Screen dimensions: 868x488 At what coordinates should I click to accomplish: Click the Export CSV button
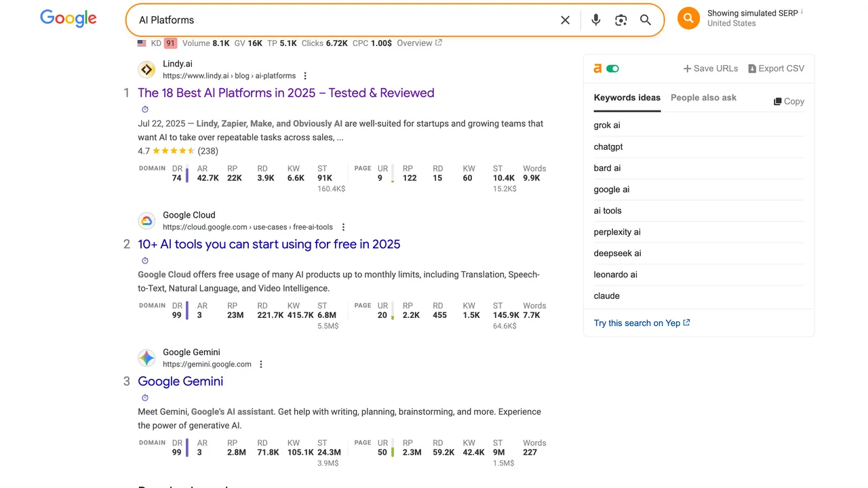(776, 68)
